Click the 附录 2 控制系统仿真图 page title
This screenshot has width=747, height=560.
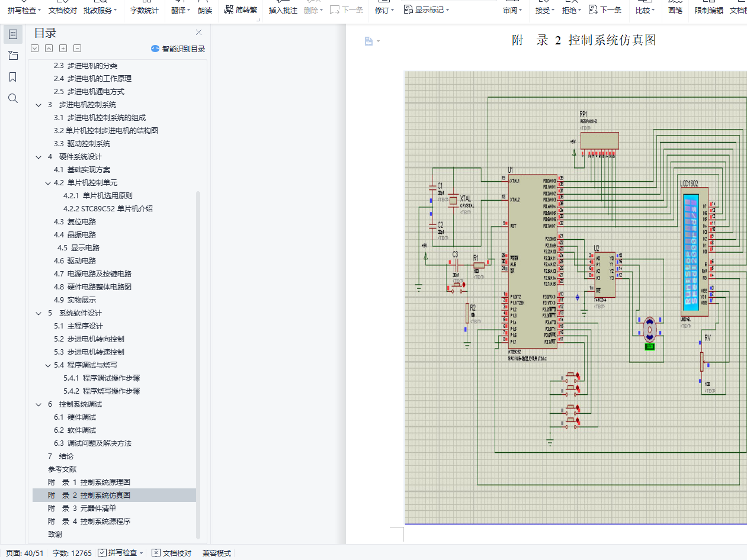584,40
